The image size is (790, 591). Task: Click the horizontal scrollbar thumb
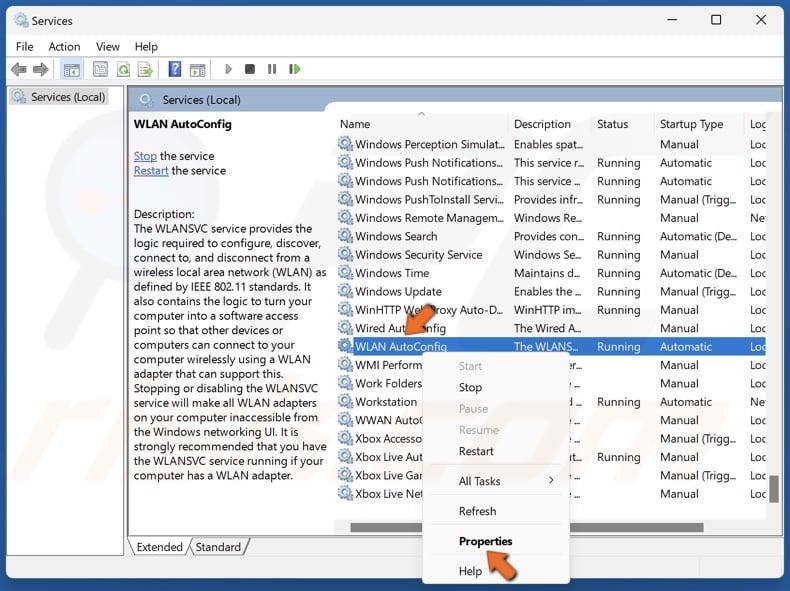(x=526, y=527)
